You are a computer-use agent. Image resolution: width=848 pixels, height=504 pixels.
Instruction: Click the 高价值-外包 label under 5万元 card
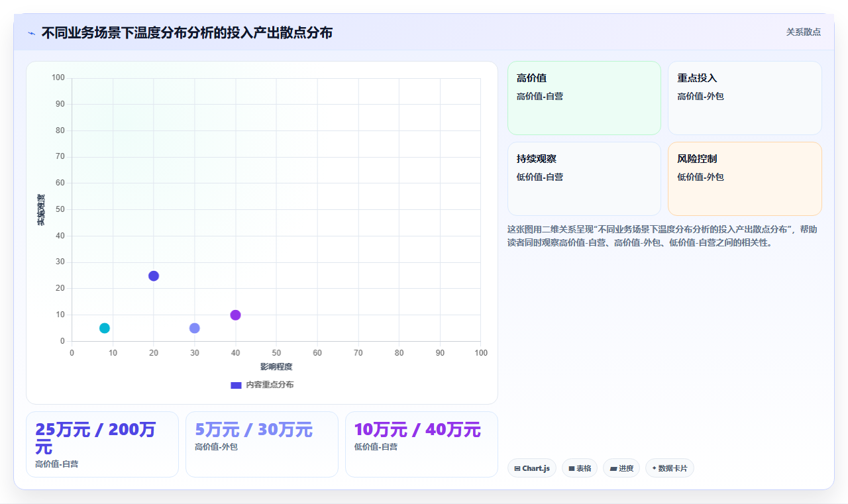tap(216, 447)
